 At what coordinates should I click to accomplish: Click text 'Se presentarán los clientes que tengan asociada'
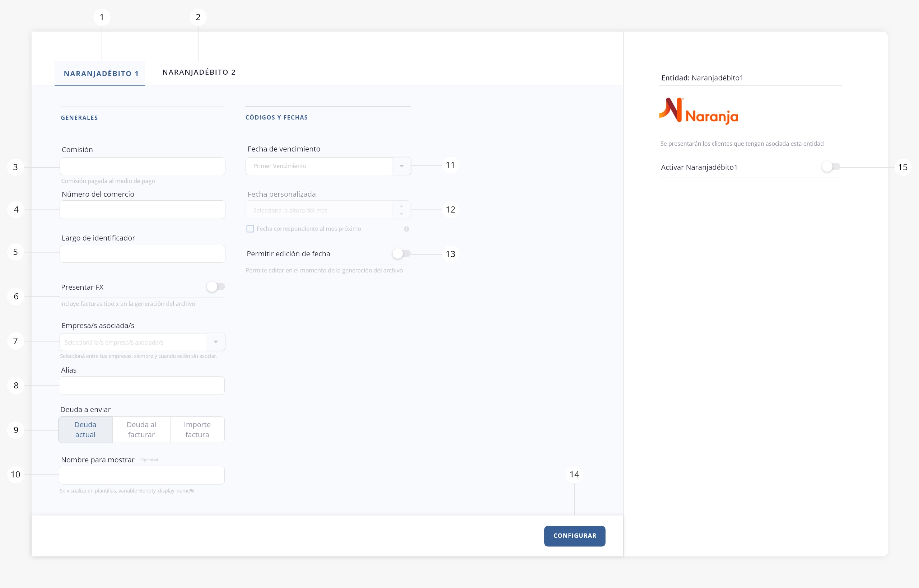coord(742,144)
